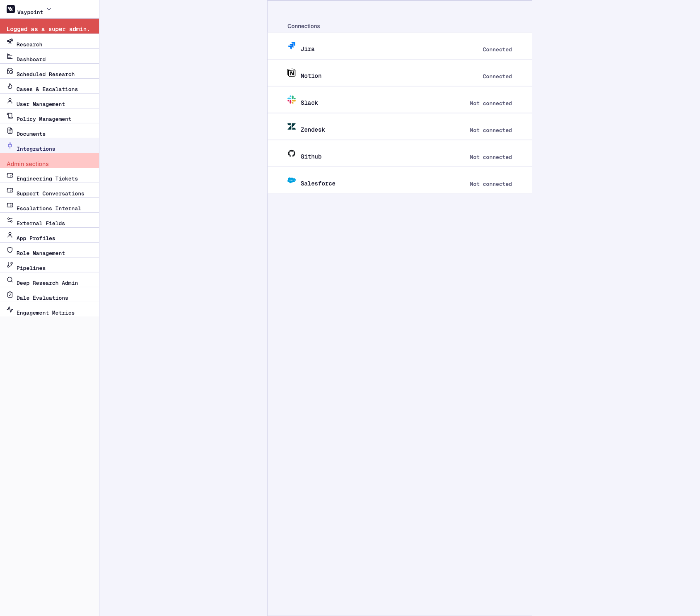This screenshot has width=700, height=616.
Task: Open Role Management page
Action: [x=49, y=250]
